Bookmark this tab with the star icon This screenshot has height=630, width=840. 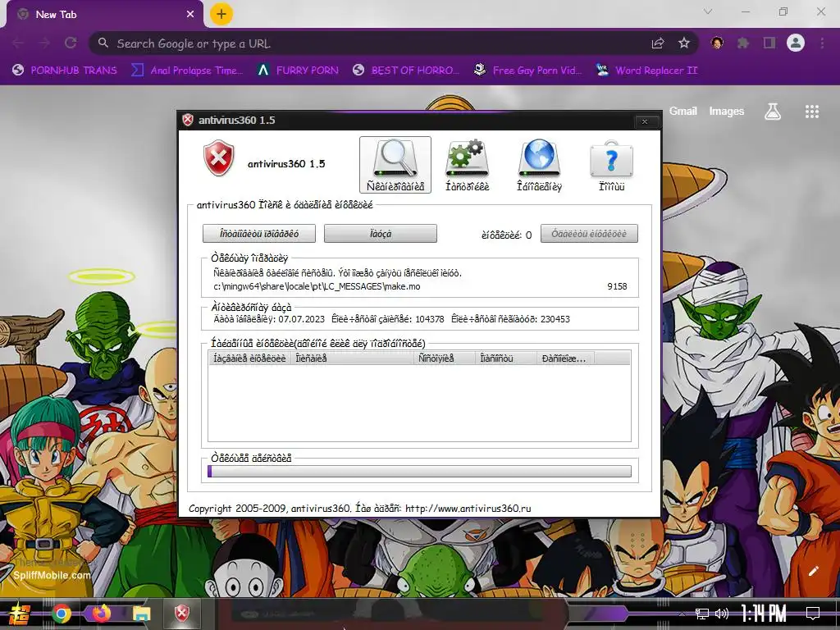684,43
